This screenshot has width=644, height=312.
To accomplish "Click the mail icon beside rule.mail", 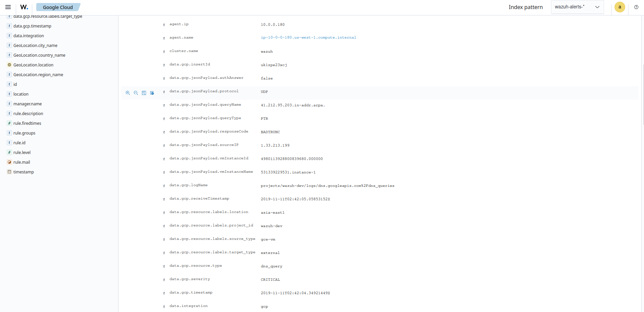I will (9, 162).
